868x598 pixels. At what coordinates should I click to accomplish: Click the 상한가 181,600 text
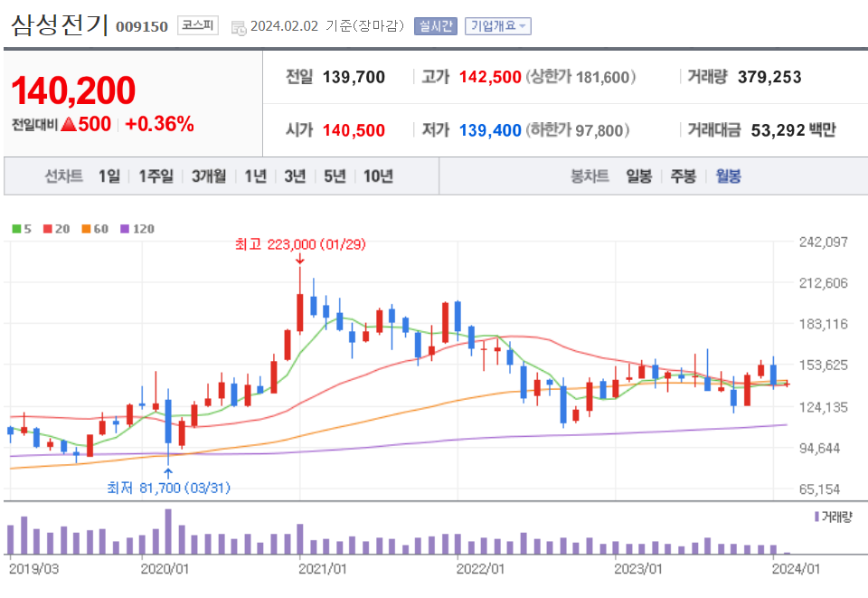coord(580,77)
